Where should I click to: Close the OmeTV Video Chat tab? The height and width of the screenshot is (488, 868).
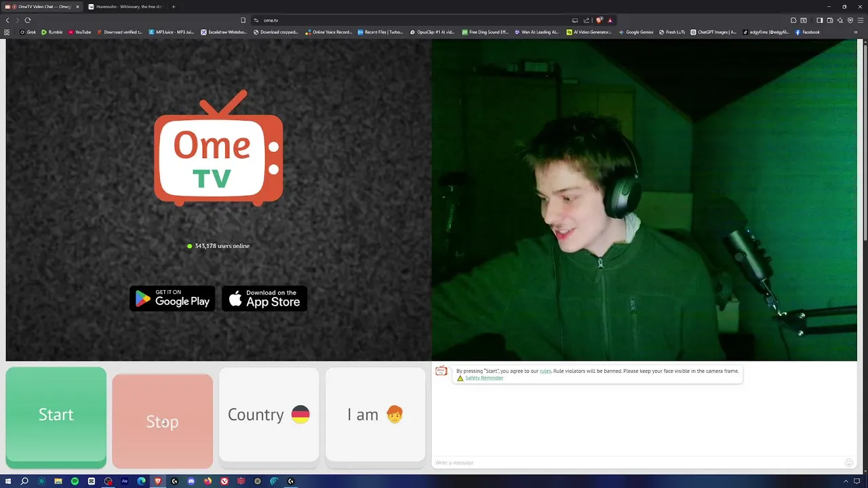(x=77, y=7)
